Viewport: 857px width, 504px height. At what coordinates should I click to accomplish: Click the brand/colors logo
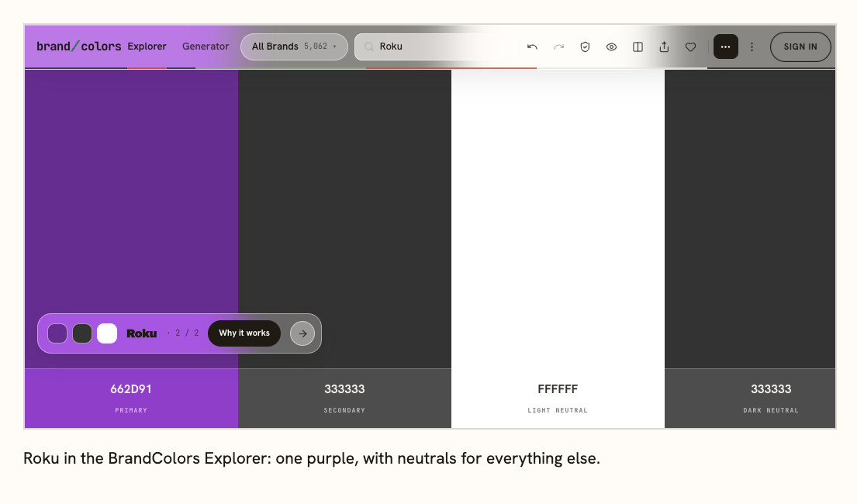[78, 47]
